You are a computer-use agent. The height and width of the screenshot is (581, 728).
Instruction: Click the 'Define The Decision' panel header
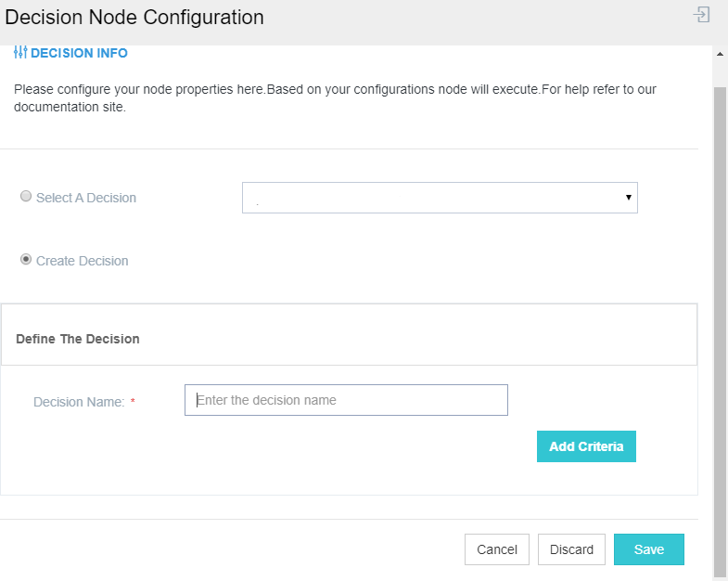pyautogui.click(x=78, y=339)
